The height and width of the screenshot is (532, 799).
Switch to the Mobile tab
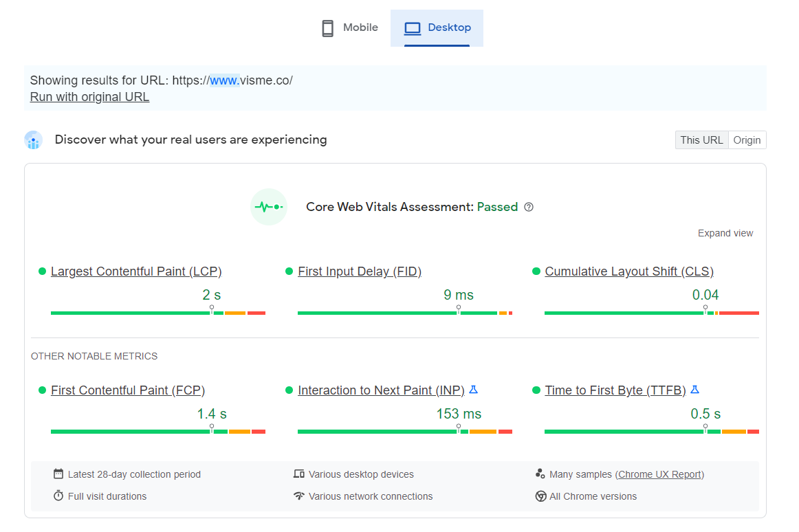point(348,27)
